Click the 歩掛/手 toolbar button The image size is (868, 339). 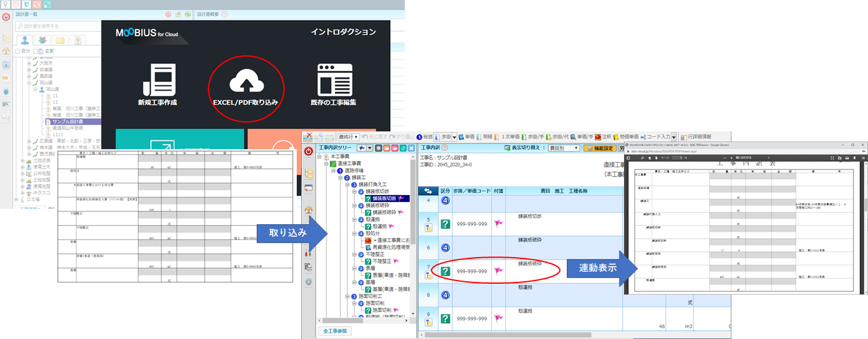532,136
